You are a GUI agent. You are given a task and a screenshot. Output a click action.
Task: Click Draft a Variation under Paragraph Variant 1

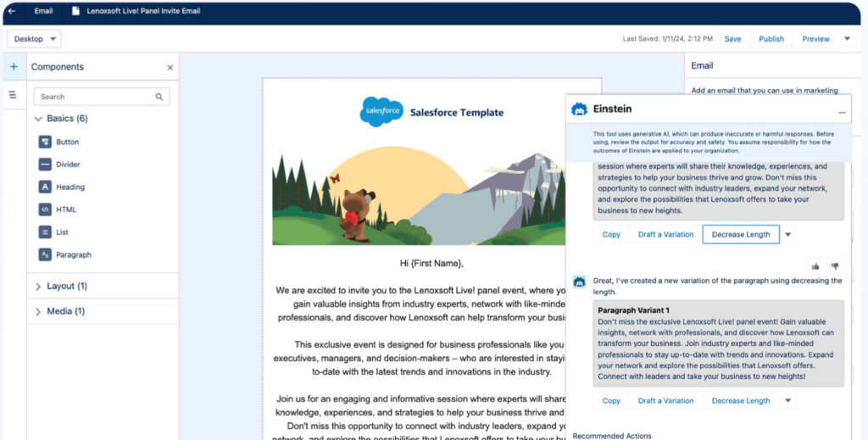click(x=665, y=401)
